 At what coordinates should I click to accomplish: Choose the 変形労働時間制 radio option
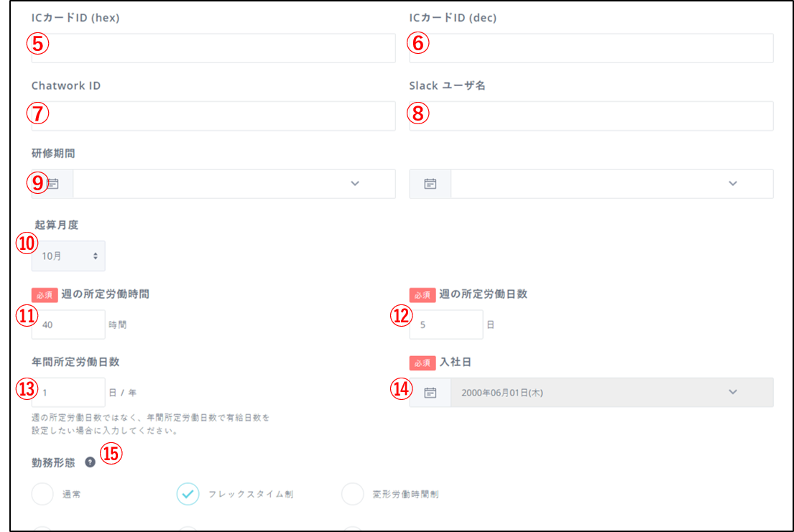pyautogui.click(x=353, y=494)
